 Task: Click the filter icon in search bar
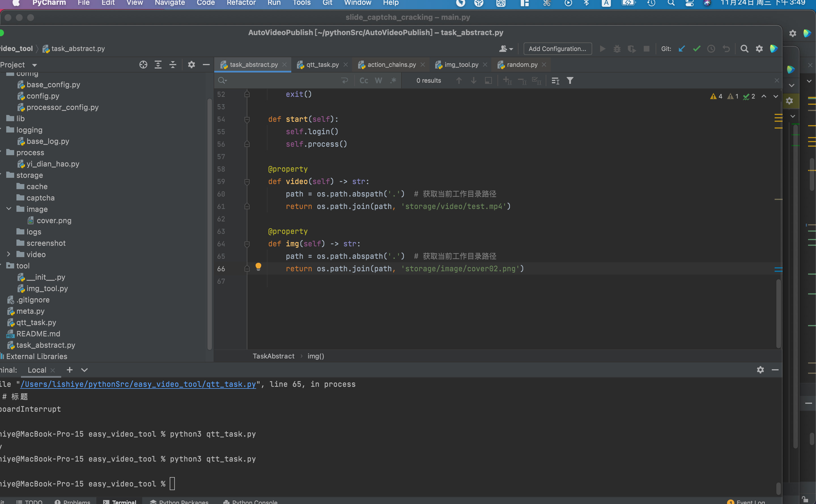click(570, 80)
